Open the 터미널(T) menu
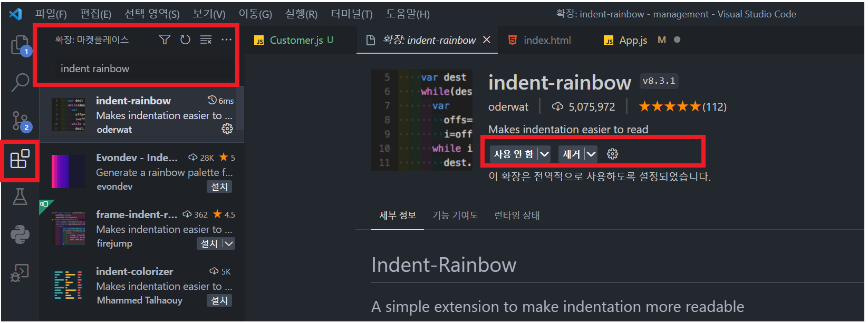 pyautogui.click(x=351, y=14)
